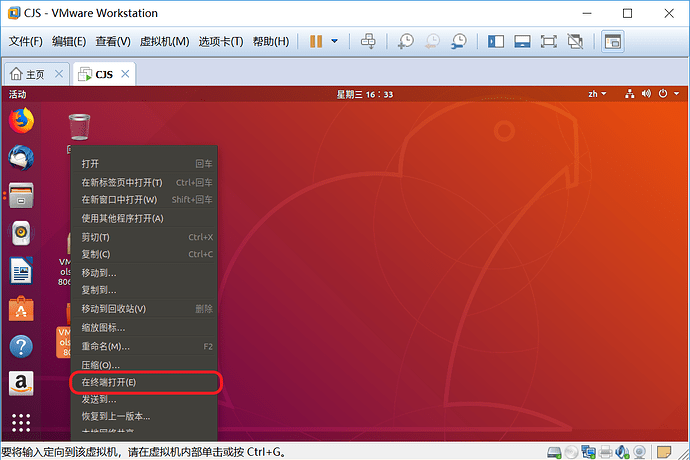Click the CD/DVD drive status bar icon
The image size is (690, 460).
click(571, 452)
